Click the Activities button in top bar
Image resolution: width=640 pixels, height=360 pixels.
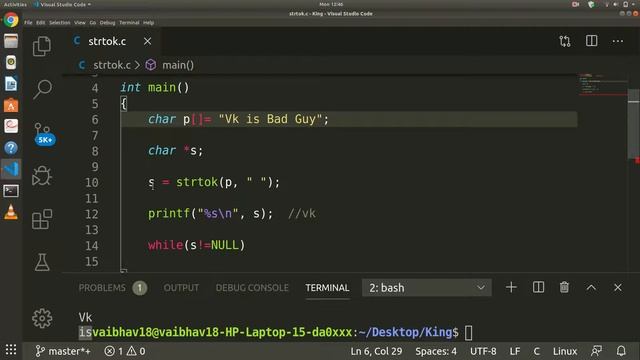tap(15, 4)
